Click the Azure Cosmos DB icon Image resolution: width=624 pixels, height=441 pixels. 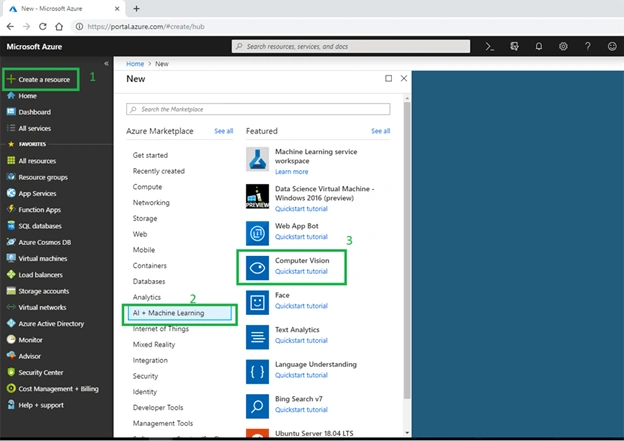pyautogui.click(x=11, y=242)
